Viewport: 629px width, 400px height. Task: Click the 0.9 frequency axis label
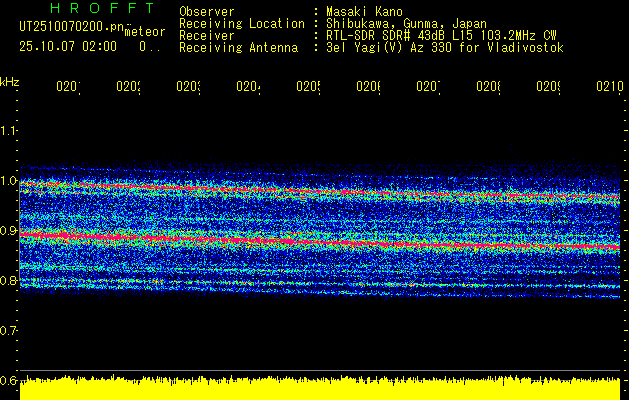coord(8,231)
